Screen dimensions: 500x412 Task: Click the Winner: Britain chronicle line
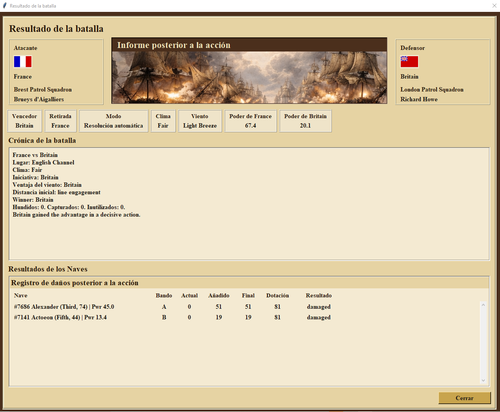(33, 200)
